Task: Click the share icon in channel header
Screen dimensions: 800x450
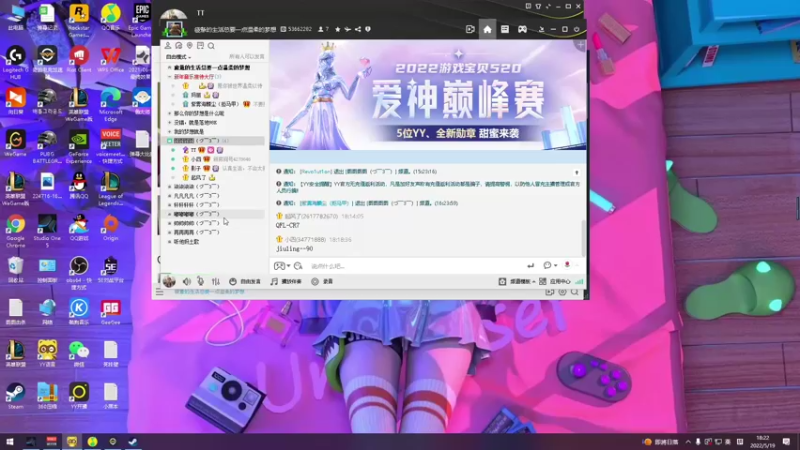Action: click(x=358, y=30)
